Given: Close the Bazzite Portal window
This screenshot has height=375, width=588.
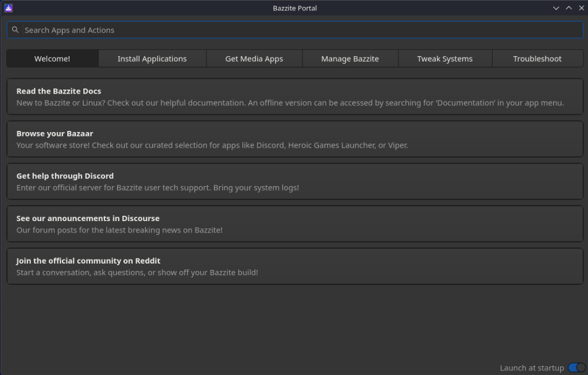Looking at the screenshot, I should click(581, 8).
